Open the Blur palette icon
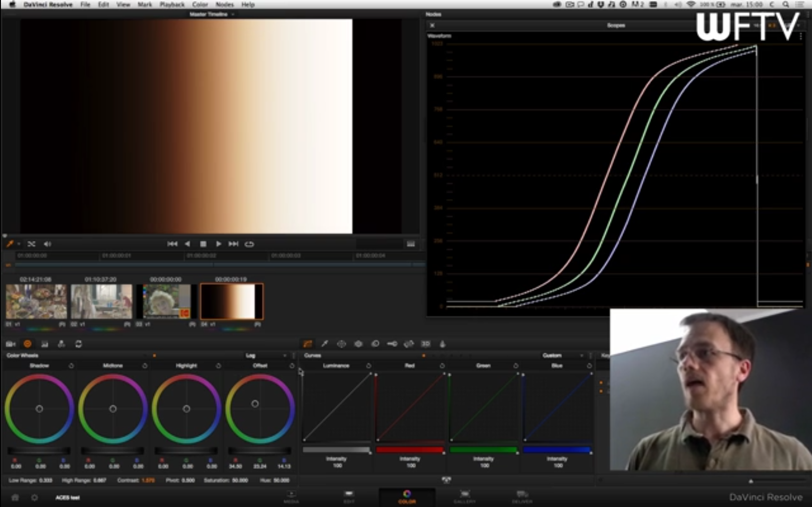 tap(375, 344)
